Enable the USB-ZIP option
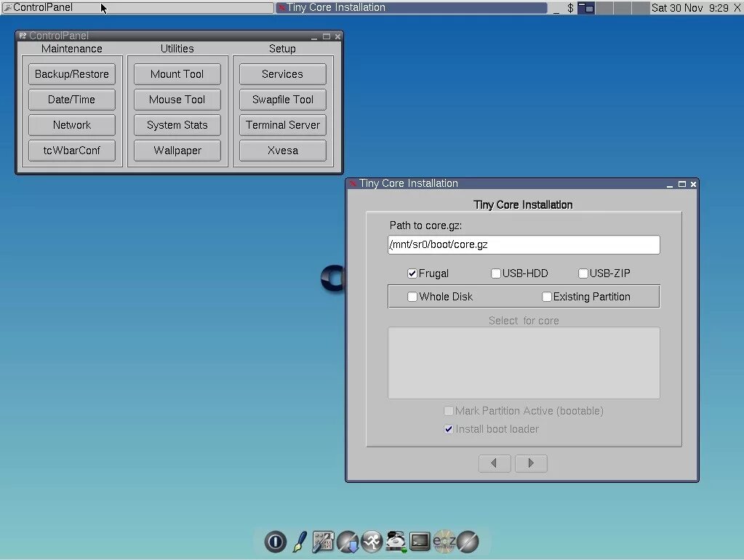The width and height of the screenshot is (744, 560). point(583,273)
